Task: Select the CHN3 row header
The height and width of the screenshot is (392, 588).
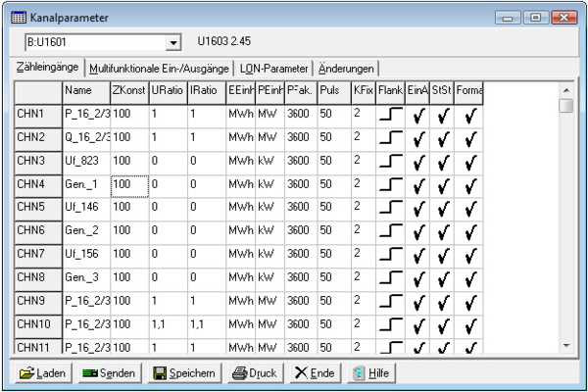Action: click(x=37, y=161)
